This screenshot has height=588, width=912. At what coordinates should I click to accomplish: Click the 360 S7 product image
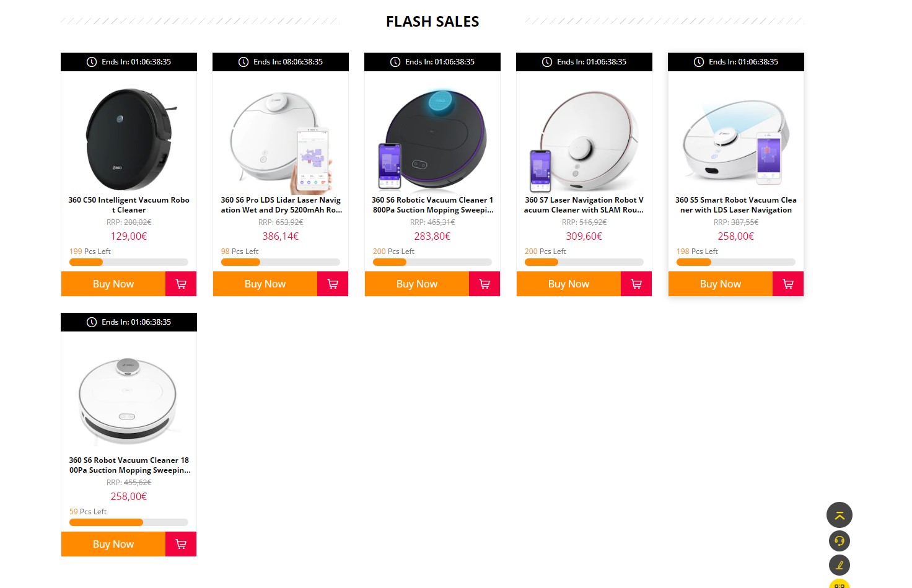coord(584,141)
